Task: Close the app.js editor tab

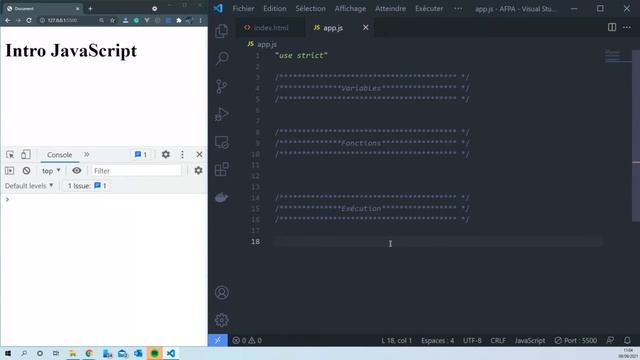Action: 365,27
